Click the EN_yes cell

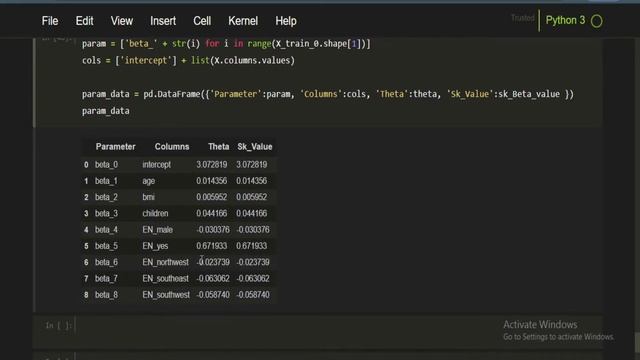155,246
